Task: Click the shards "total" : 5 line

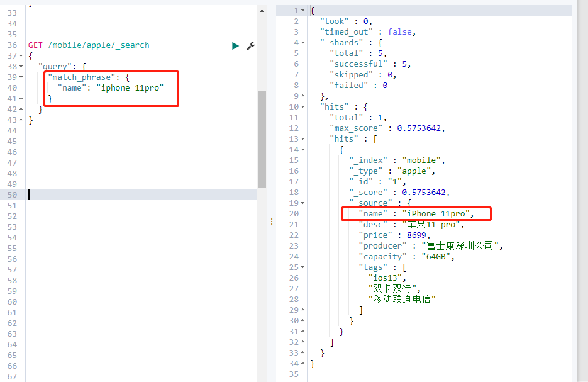Action: 358,53
